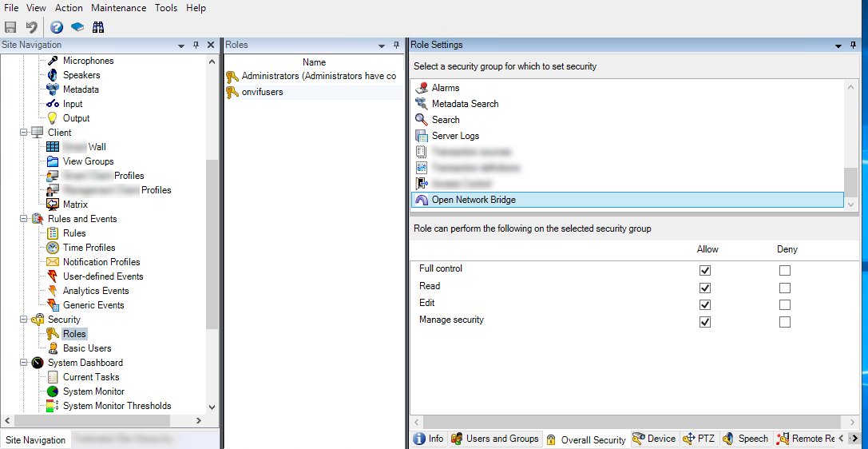The width and height of the screenshot is (868, 449).
Task: Select the Administrators role
Action: tap(318, 76)
